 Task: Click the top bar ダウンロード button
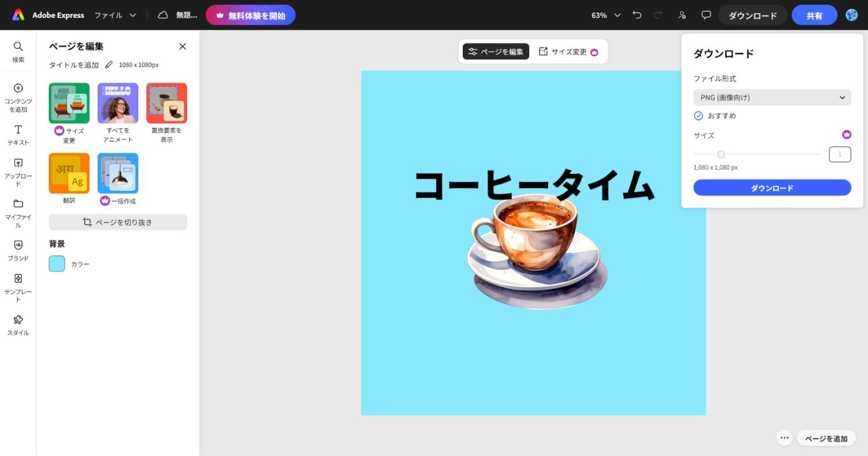[x=753, y=15]
